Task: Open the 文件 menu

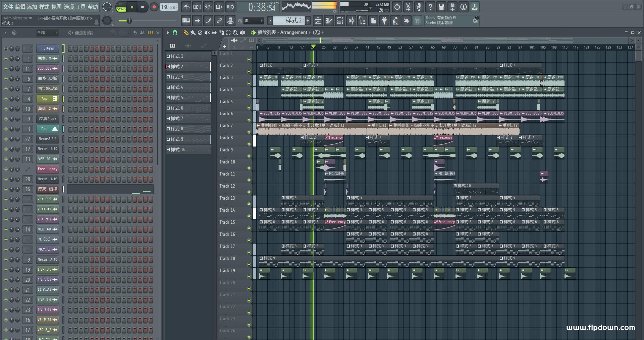Action: (8, 7)
